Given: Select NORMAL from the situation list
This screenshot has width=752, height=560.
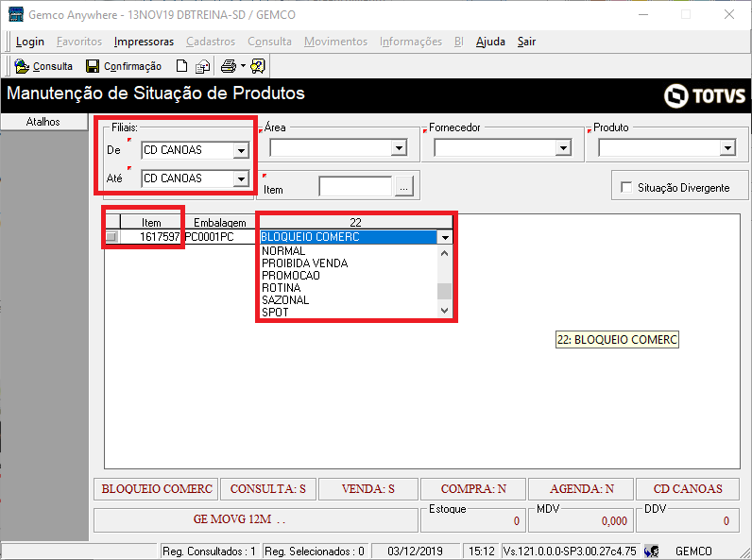Looking at the screenshot, I should pyautogui.click(x=349, y=251).
